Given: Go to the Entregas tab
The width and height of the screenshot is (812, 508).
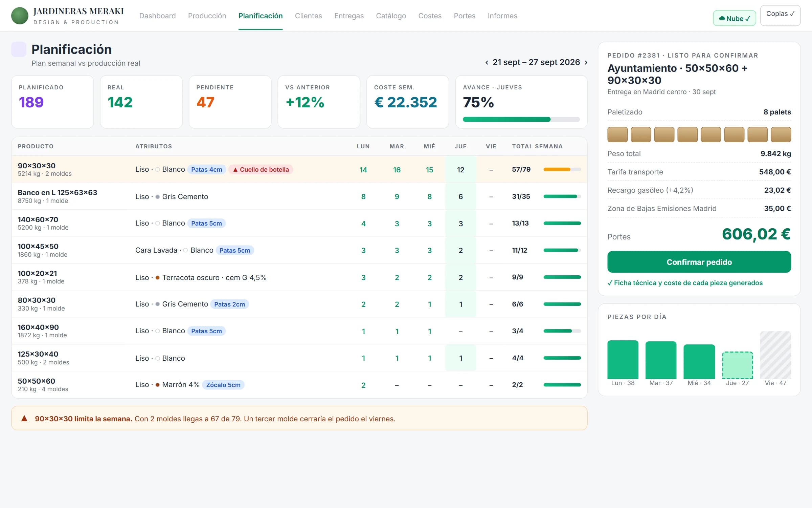Looking at the screenshot, I should click(x=349, y=16).
